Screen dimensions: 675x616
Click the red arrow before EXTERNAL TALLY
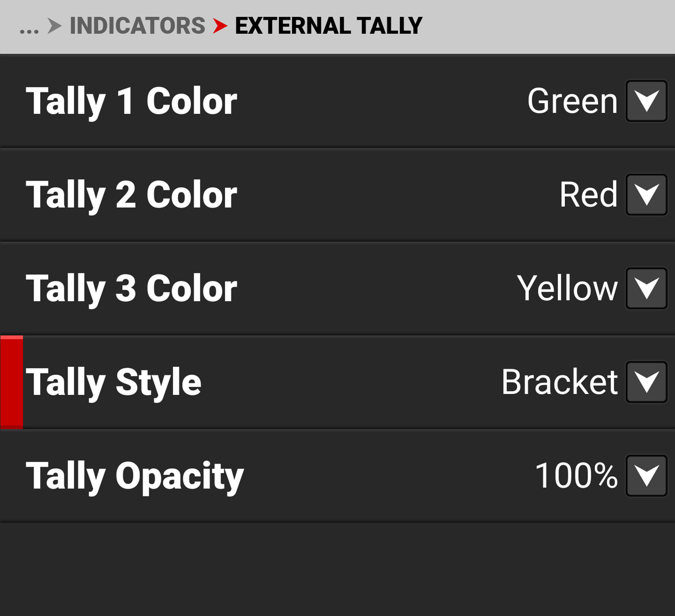220,26
